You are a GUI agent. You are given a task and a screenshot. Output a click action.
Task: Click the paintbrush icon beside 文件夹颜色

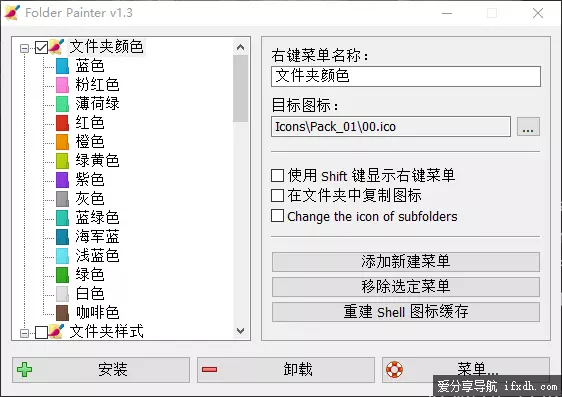pos(56,47)
